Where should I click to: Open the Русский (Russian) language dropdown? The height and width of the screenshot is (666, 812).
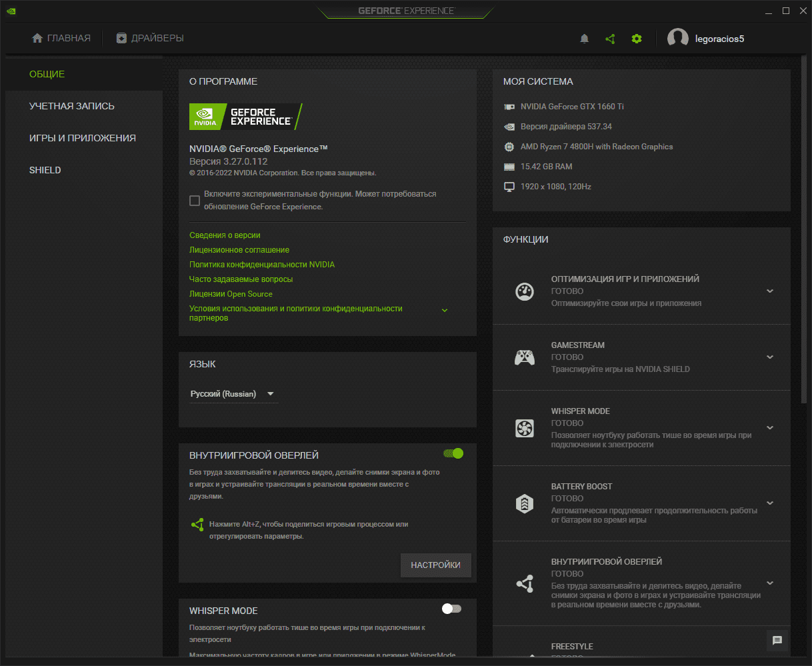pyautogui.click(x=233, y=394)
